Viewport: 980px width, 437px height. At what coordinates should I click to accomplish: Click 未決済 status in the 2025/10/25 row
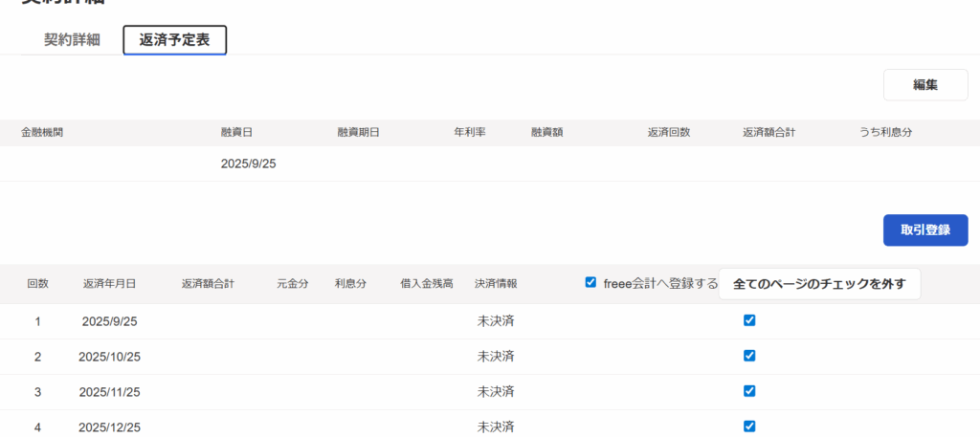[x=496, y=357]
